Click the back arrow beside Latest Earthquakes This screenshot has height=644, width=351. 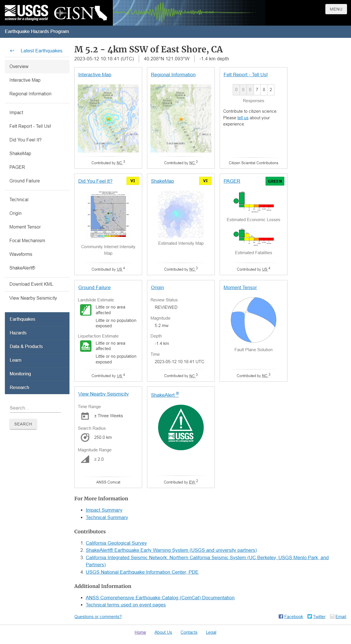pyautogui.click(x=12, y=51)
